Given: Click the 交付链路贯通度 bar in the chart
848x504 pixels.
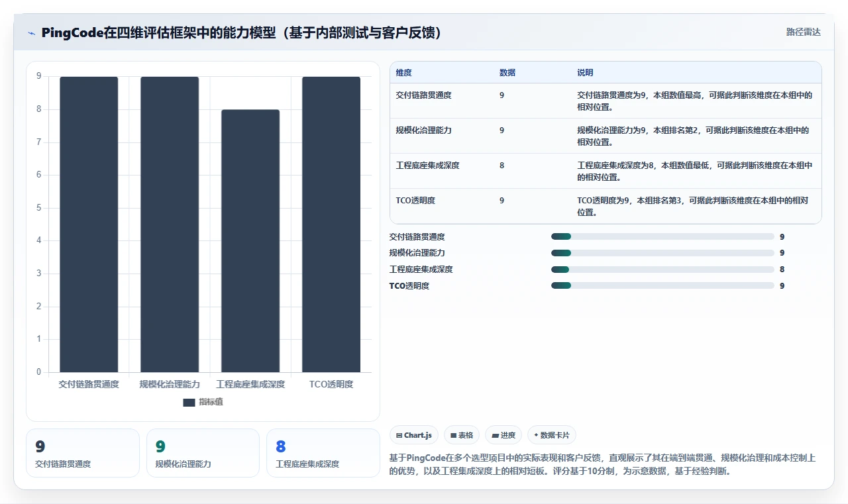Looking at the screenshot, I should [x=89, y=224].
